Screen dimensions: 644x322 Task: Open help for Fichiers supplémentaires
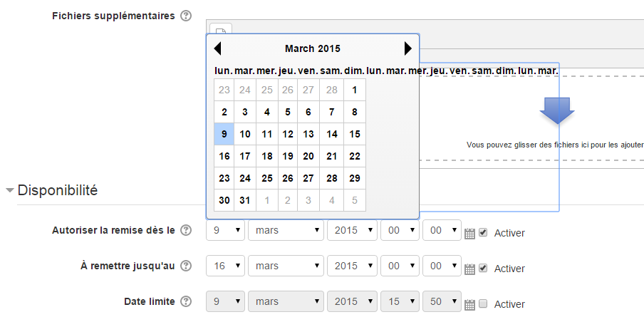coord(186,16)
